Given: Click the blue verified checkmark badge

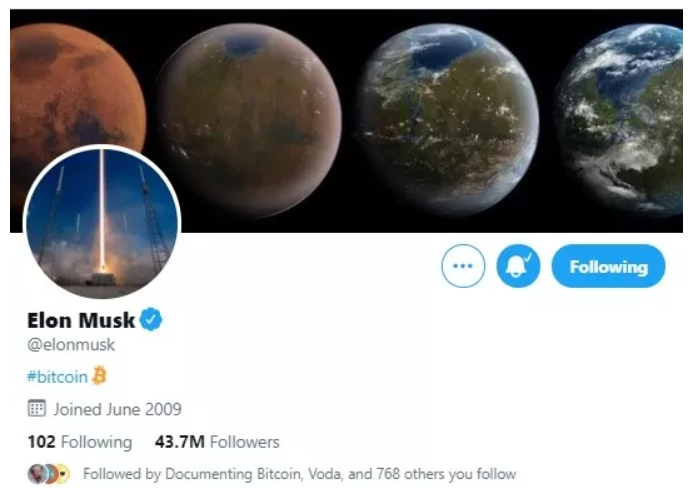Looking at the screenshot, I should (x=151, y=320).
